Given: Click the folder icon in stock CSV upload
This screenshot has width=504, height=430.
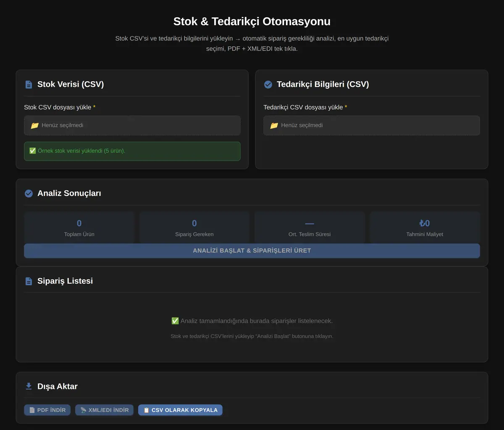Looking at the screenshot, I should (x=35, y=125).
